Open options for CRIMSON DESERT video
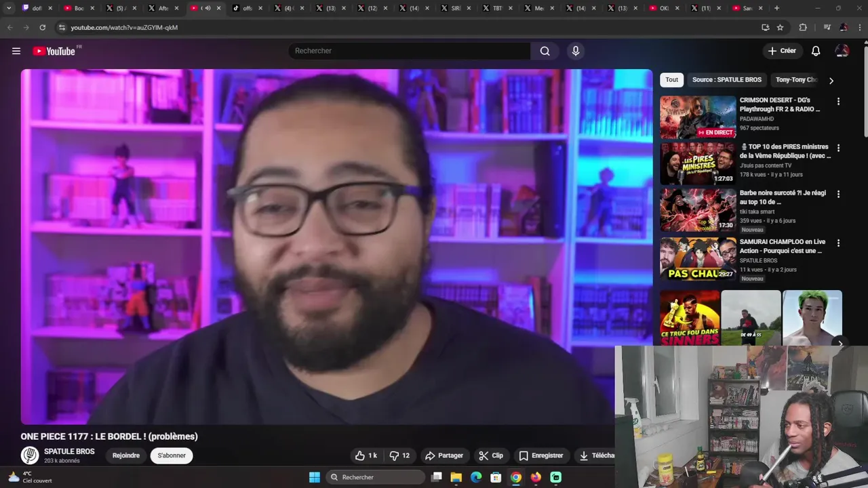The width and height of the screenshot is (868, 488). click(x=838, y=102)
